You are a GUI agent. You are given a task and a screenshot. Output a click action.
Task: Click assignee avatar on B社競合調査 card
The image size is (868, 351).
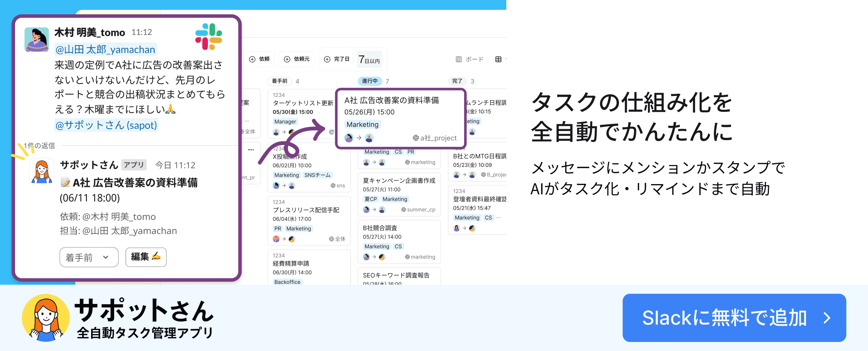[x=382, y=257]
